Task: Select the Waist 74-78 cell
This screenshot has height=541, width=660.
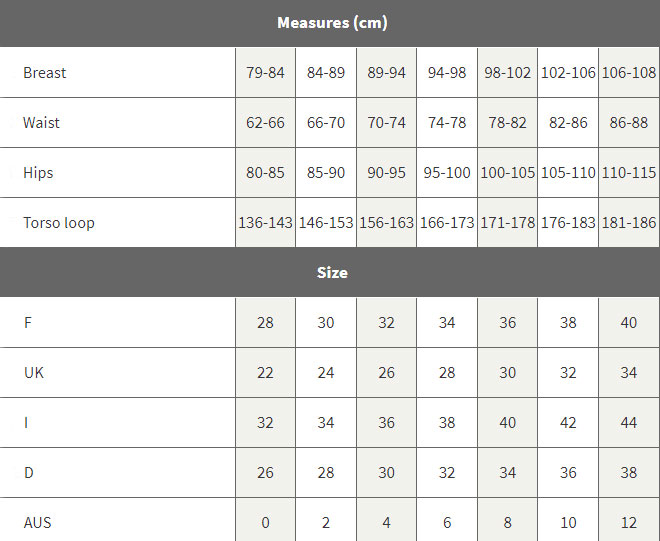Action: 447,123
